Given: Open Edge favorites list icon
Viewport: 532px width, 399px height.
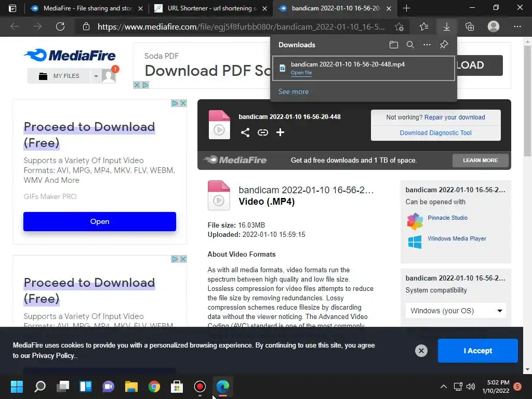Looking at the screenshot, I should click(424, 26).
